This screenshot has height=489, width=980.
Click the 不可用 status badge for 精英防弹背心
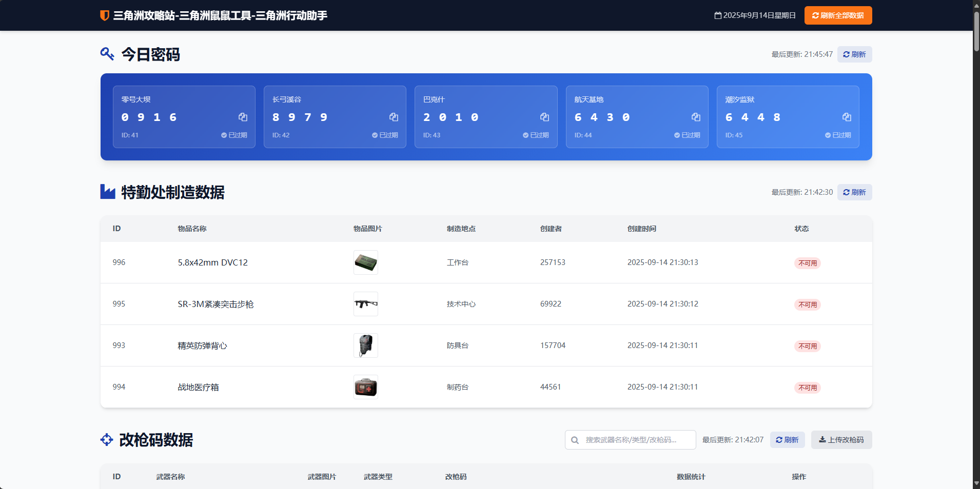(808, 346)
